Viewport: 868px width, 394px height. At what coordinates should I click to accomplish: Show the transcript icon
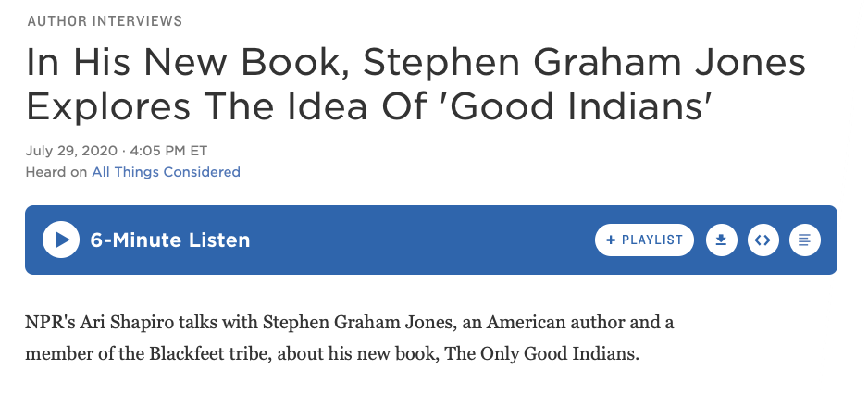coord(805,240)
